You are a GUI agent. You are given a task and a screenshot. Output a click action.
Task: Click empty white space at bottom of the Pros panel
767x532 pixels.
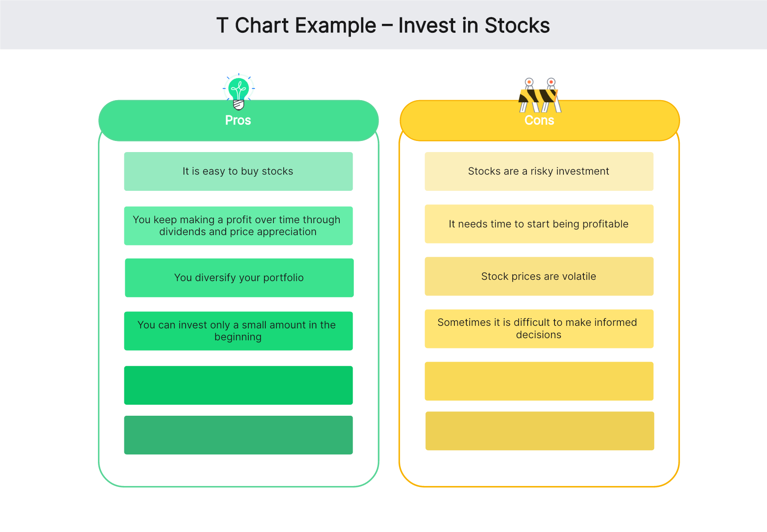coord(238,471)
